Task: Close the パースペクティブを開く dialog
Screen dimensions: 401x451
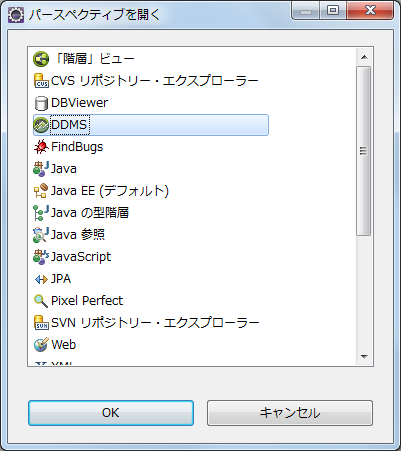Action: [370, 10]
